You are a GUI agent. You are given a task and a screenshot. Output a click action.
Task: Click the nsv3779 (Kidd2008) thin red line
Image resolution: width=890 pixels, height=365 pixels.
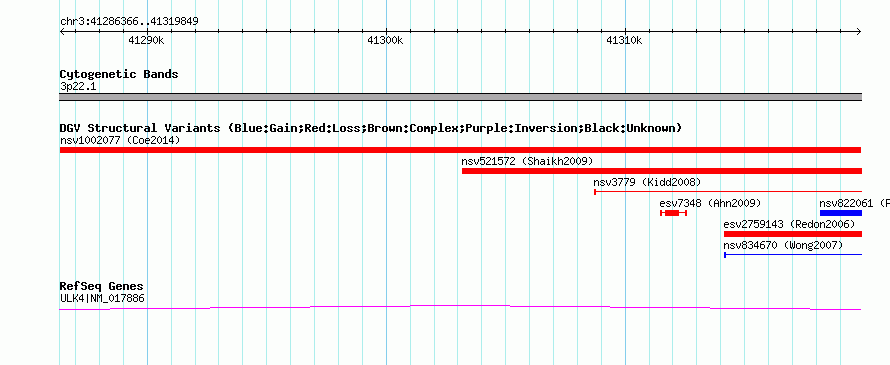728,192
